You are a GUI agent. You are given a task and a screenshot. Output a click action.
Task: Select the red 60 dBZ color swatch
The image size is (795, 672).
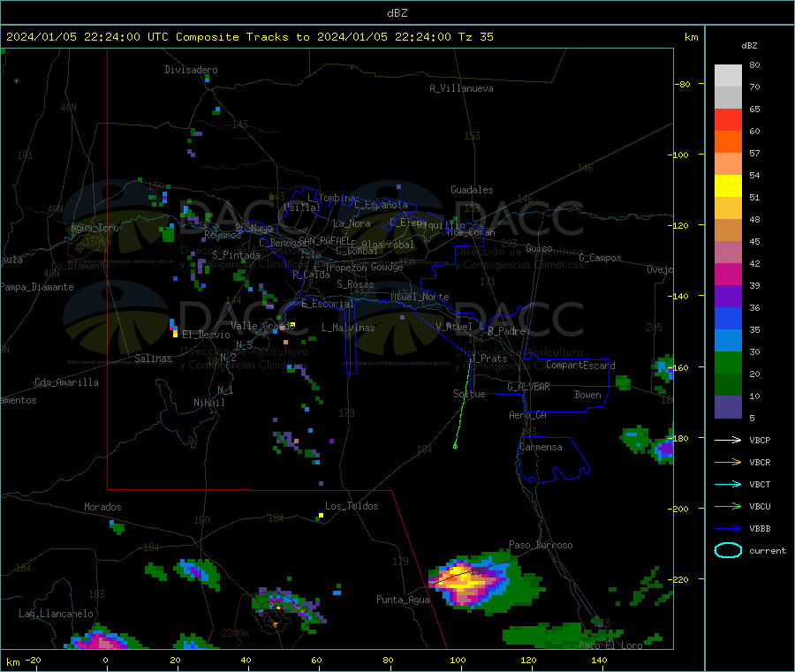pos(728,119)
